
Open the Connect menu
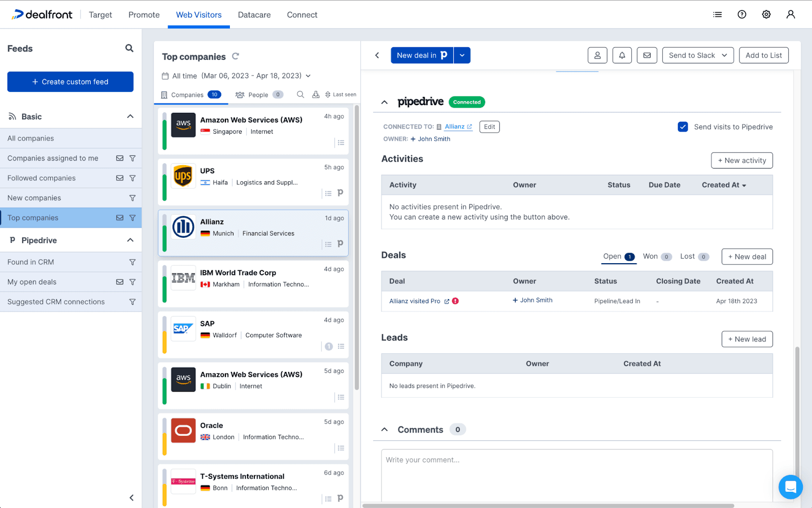click(x=302, y=15)
